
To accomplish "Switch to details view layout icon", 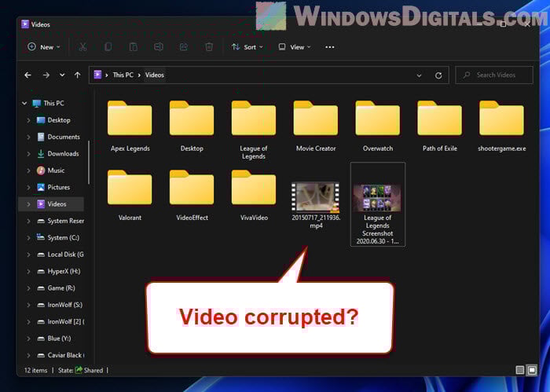I will pyautogui.click(x=520, y=370).
